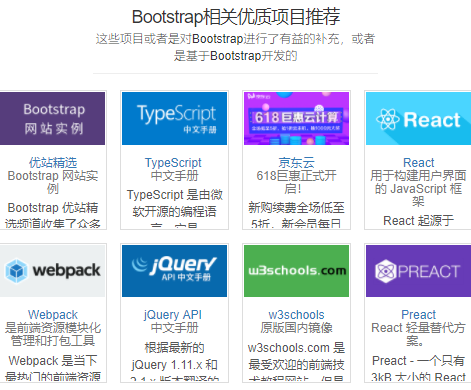Follow the Webpack title link
Screen dimensions: 471x390
[x=53, y=315]
